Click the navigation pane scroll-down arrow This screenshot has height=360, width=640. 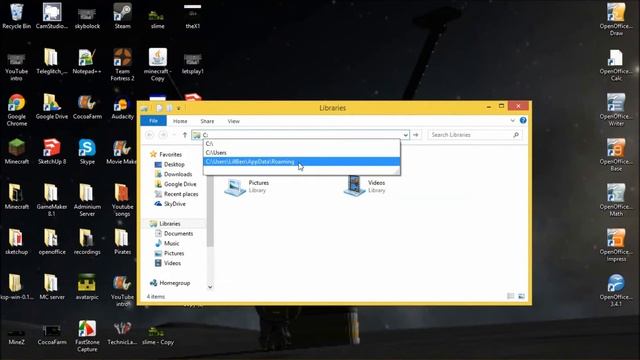(210, 287)
